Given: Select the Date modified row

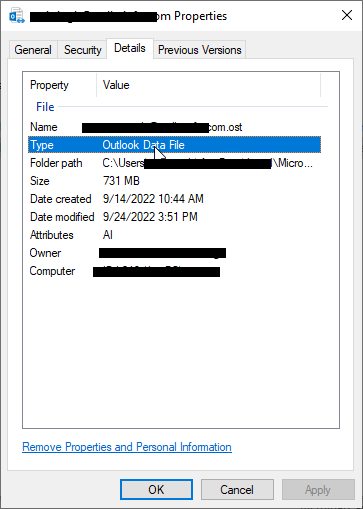Looking at the screenshot, I should tap(174, 217).
